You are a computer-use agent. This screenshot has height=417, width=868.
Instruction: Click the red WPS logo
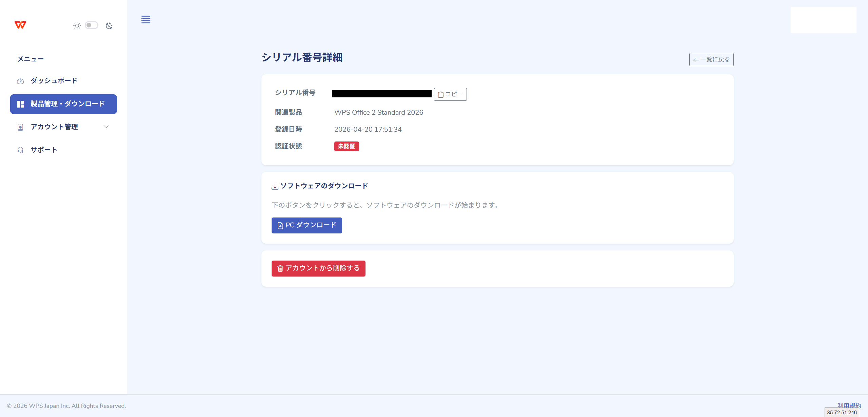[20, 25]
